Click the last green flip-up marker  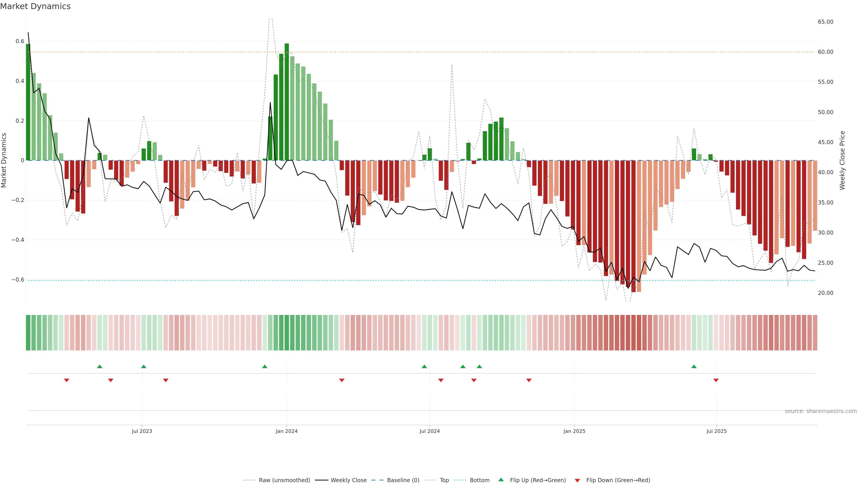pyautogui.click(x=694, y=366)
